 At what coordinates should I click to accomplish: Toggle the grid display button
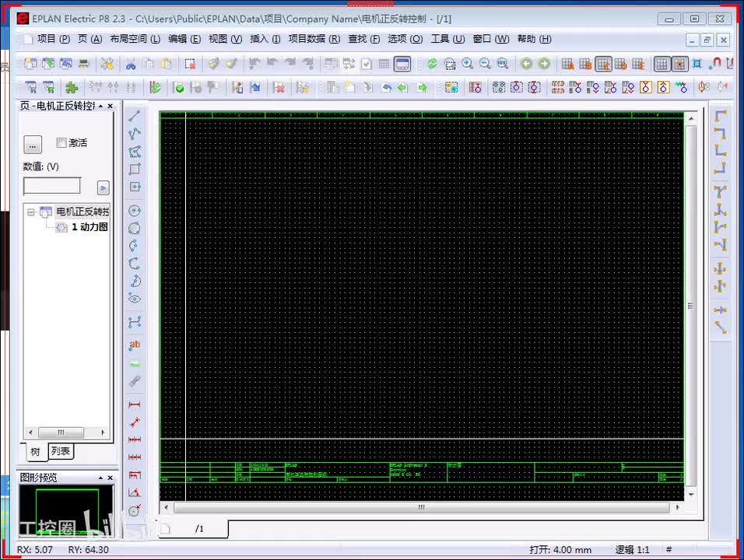(x=662, y=64)
